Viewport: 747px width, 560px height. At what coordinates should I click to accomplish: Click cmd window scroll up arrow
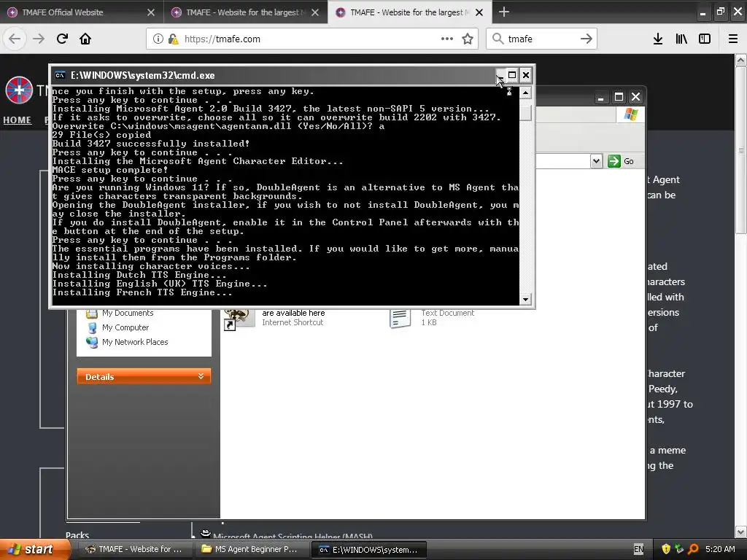[525, 93]
